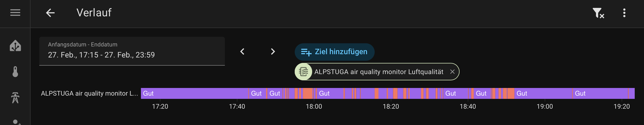Click the air quality icon in the ALPSTUGA chip
Image resolution: width=644 pixels, height=125 pixels.
click(x=303, y=72)
